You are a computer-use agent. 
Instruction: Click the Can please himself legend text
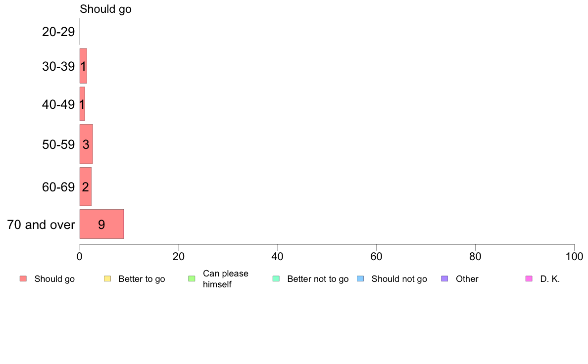click(225, 279)
